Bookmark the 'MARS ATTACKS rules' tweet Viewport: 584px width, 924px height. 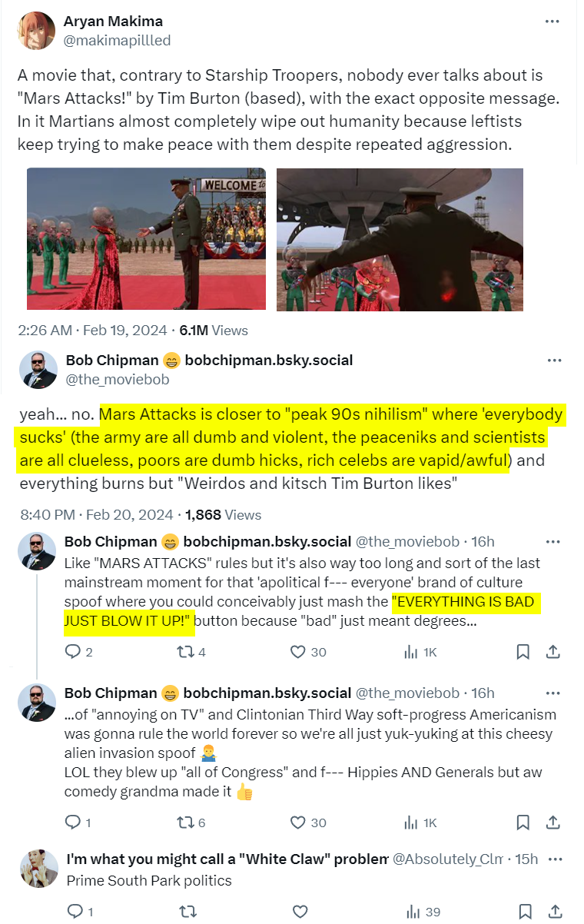point(523,652)
